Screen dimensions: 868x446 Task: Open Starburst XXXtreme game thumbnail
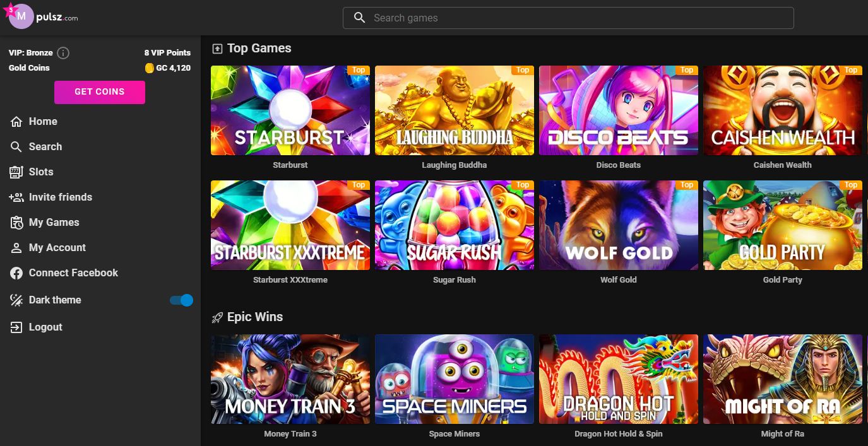(290, 225)
